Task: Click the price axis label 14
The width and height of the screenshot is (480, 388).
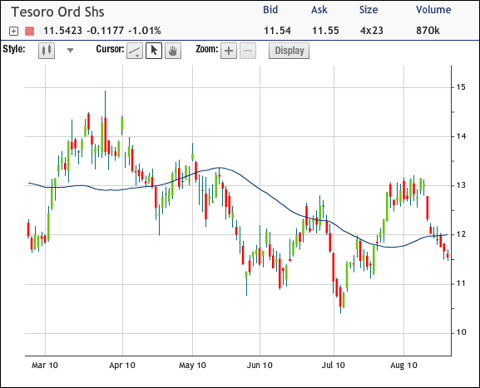Action: coord(461,136)
